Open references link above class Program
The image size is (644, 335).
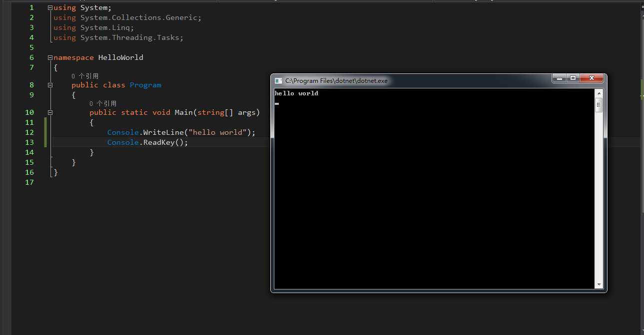(85, 76)
